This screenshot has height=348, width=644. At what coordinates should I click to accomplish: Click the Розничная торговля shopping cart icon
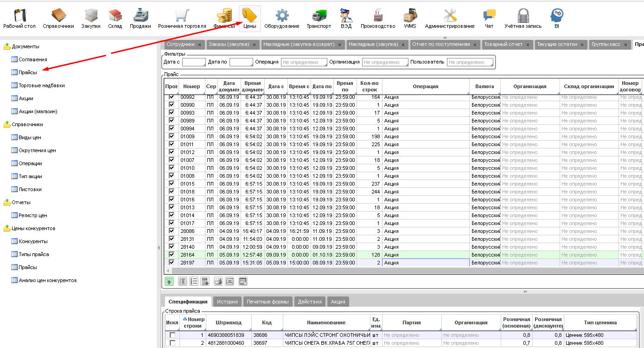[x=182, y=16]
